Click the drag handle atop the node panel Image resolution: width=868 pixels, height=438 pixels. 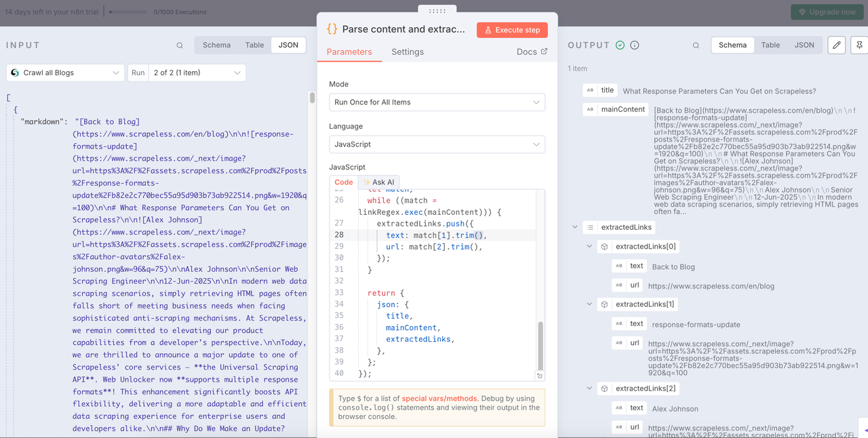(x=437, y=11)
